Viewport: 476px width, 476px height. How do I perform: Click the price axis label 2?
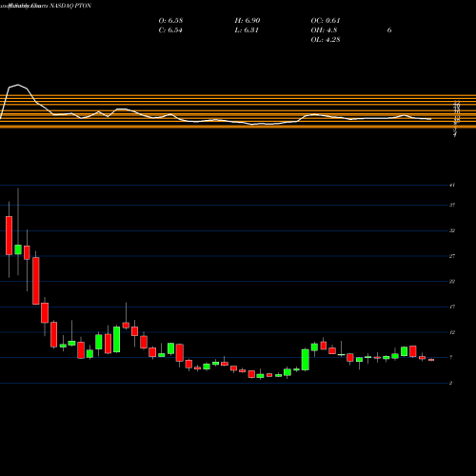[451, 383]
